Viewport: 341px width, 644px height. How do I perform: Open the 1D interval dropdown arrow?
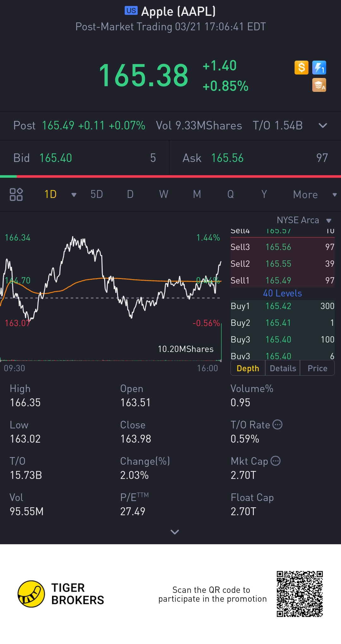click(74, 195)
